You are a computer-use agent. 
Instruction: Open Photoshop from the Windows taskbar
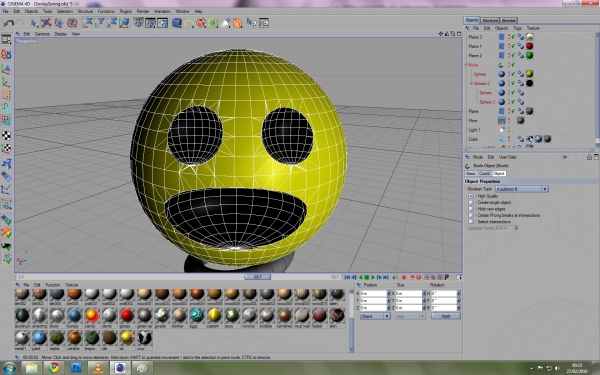click(x=76, y=368)
